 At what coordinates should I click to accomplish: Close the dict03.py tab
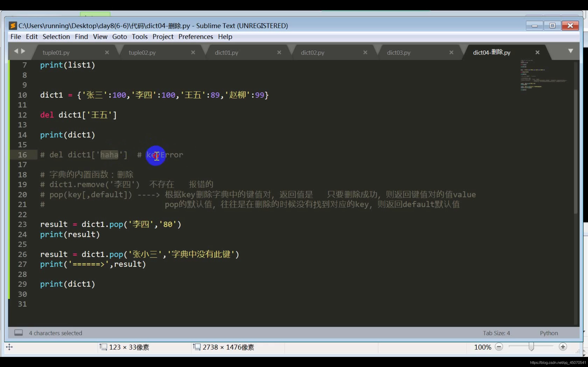(x=451, y=53)
